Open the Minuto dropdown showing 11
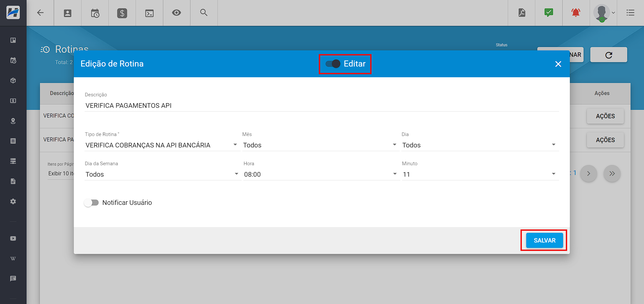 (480, 174)
